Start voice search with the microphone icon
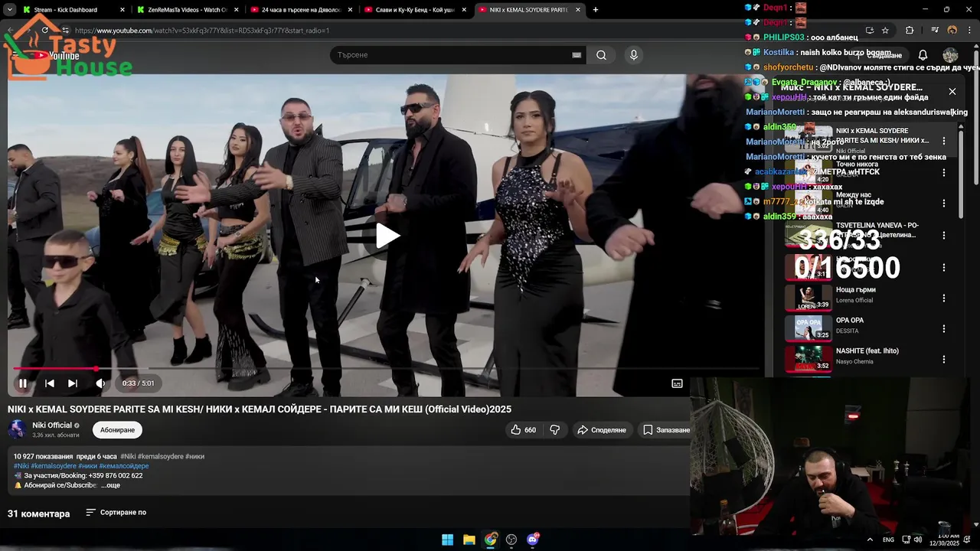Image resolution: width=980 pixels, height=551 pixels. click(x=633, y=55)
